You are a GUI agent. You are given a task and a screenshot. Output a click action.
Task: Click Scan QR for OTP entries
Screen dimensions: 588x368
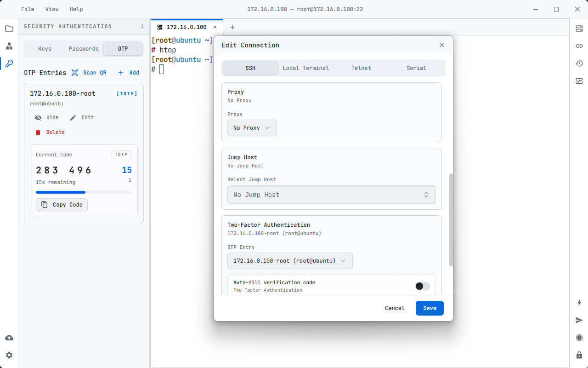coord(89,73)
